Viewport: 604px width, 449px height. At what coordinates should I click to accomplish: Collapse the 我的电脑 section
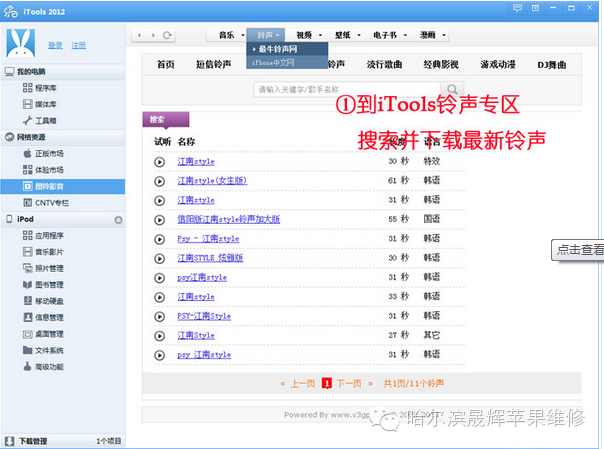pos(63,72)
